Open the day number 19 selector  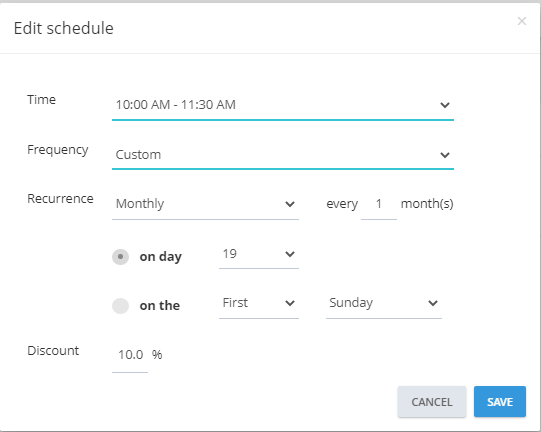tap(259, 255)
